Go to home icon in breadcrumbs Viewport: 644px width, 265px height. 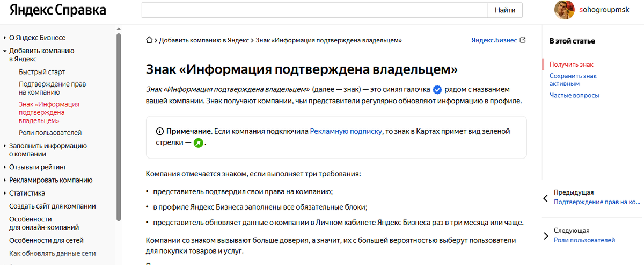pyautogui.click(x=149, y=40)
